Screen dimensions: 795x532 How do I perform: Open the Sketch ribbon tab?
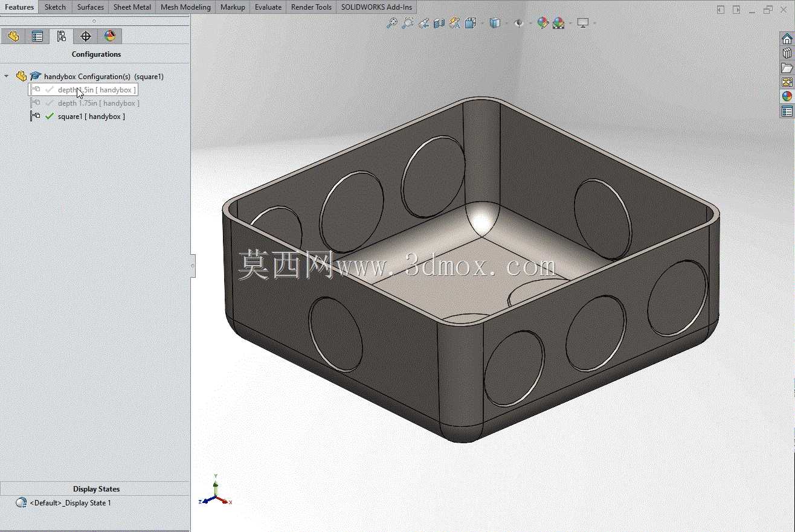[x=55, y=7]
